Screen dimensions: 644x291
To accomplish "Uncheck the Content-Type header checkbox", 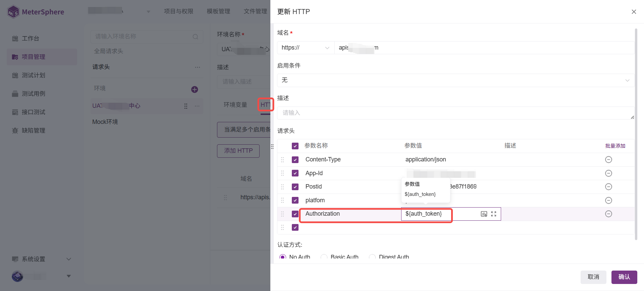I will click(295, 160).
